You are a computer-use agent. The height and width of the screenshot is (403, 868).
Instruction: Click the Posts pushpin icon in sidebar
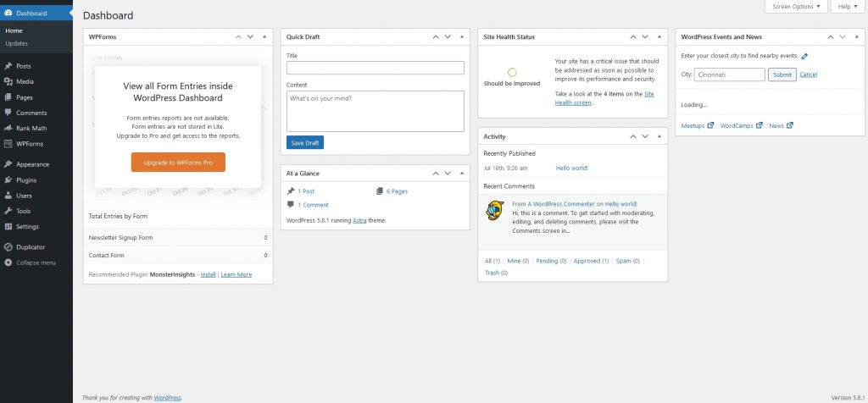point(8,66)
